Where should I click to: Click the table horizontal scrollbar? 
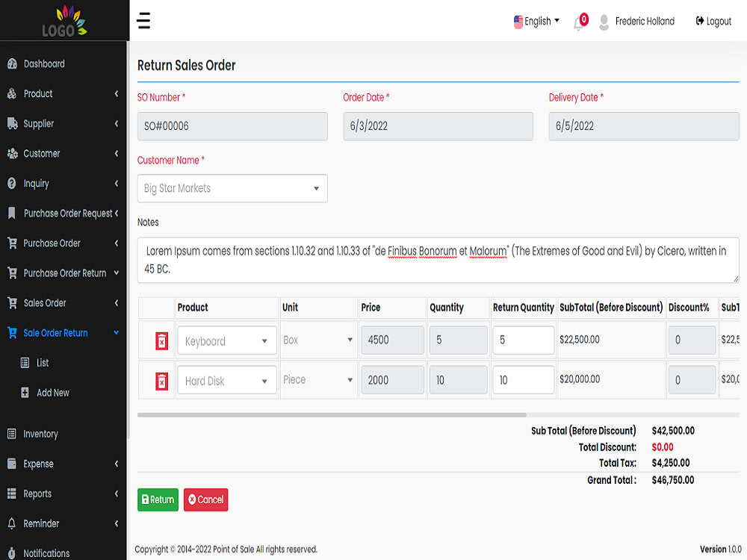point(332,414)
